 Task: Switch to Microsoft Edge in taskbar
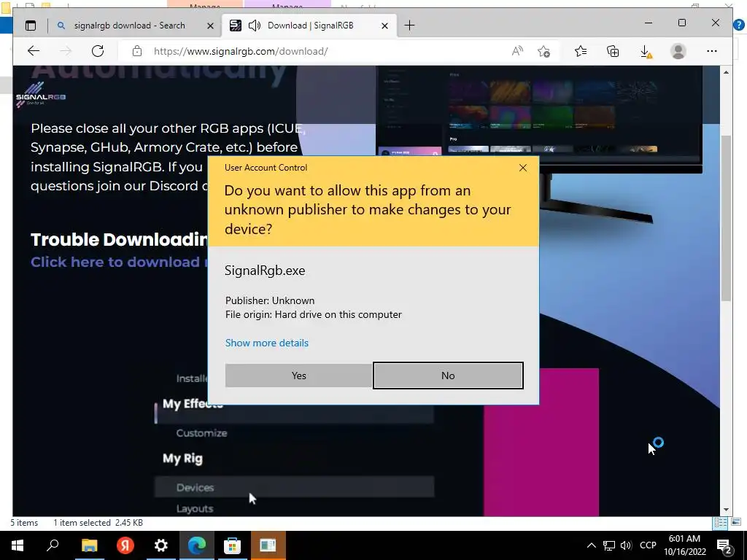[197, 545]
